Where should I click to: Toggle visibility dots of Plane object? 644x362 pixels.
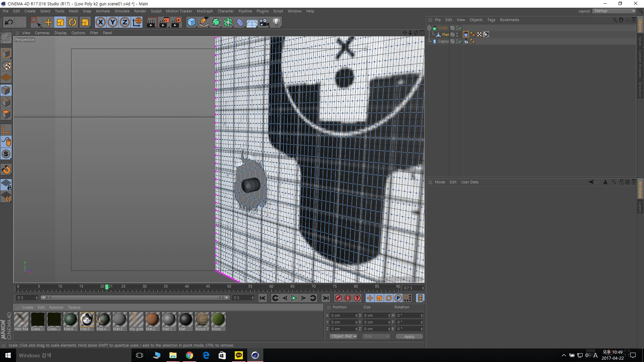(x=457, y=35)
